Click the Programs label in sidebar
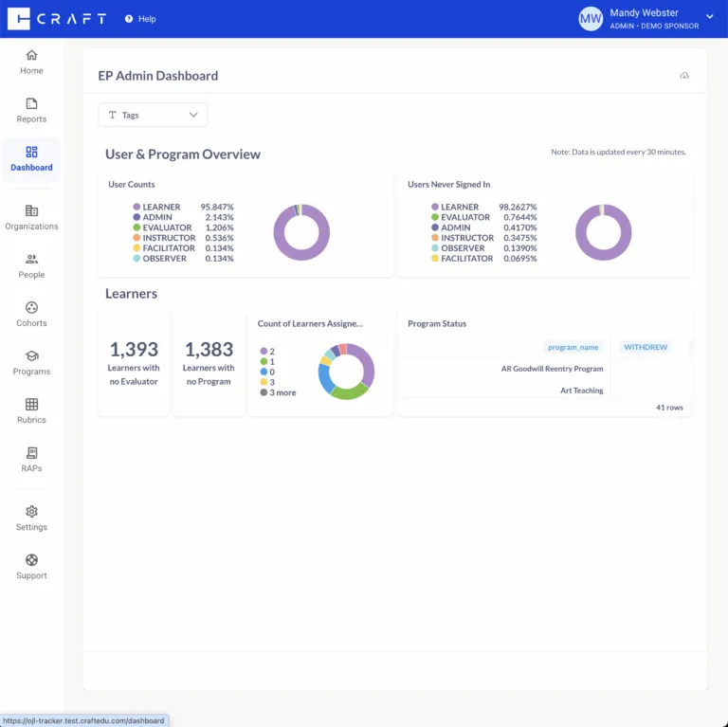This screenshot has width=728, height=727. (x=31, y=372)
